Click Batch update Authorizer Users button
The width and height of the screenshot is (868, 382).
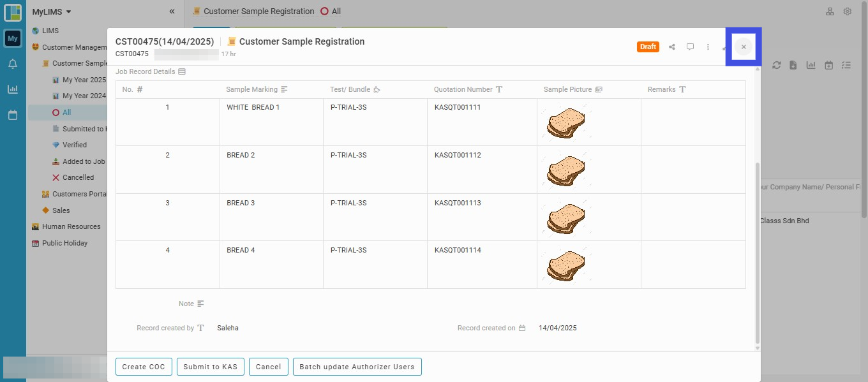357,367
